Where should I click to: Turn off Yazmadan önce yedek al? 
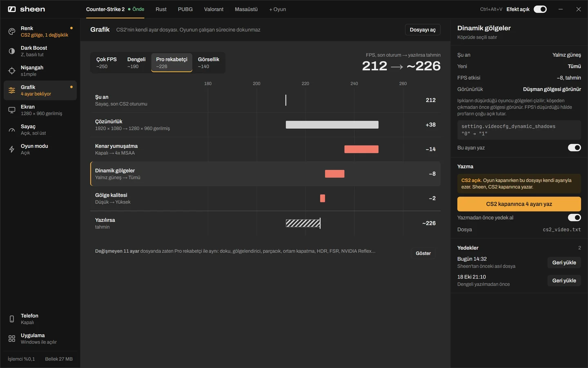pyautogui.click(x=575, y=218)
